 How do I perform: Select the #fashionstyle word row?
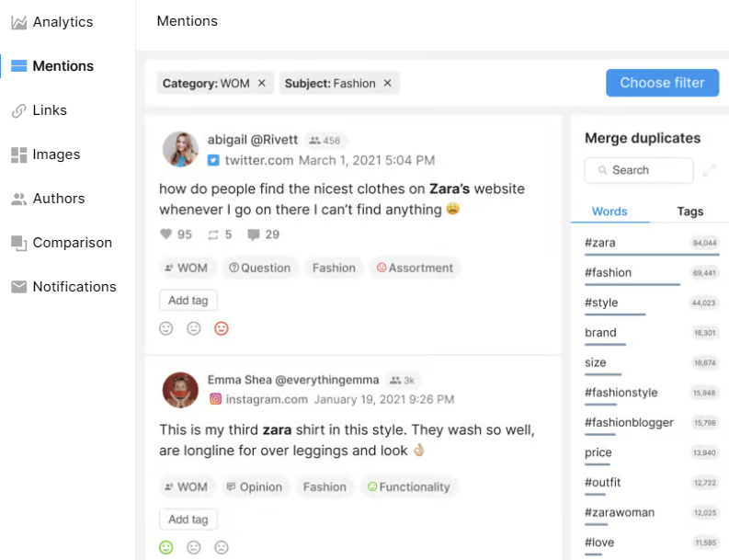652,394
